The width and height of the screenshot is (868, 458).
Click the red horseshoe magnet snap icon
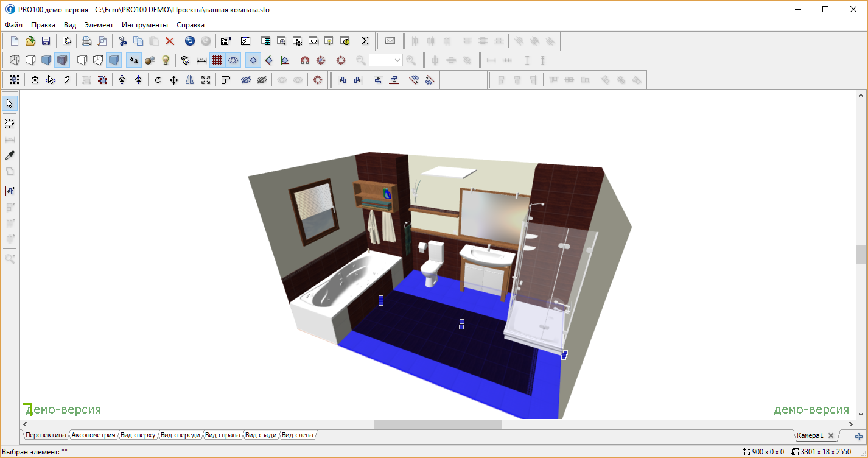pos(305,60)
